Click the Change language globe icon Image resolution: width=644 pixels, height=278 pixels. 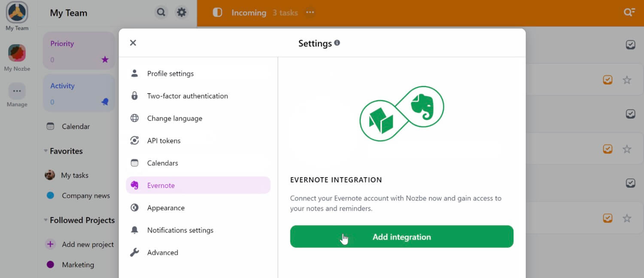point(134,118)
